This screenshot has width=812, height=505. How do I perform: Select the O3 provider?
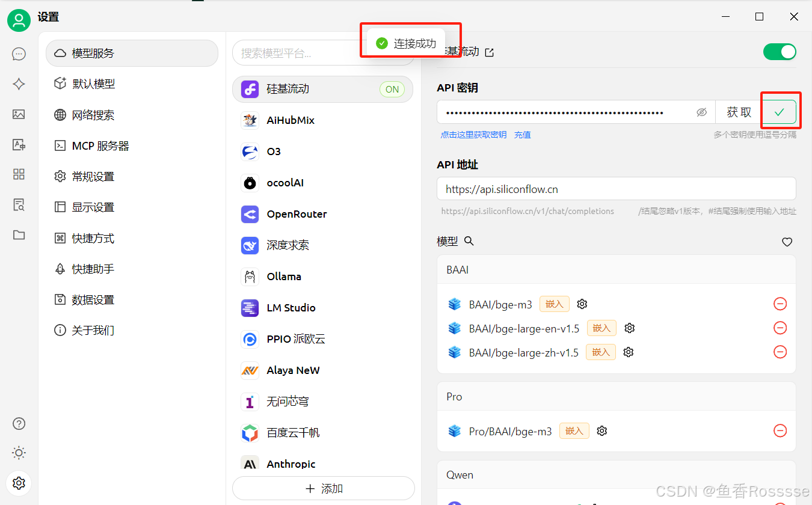[323, 151]
